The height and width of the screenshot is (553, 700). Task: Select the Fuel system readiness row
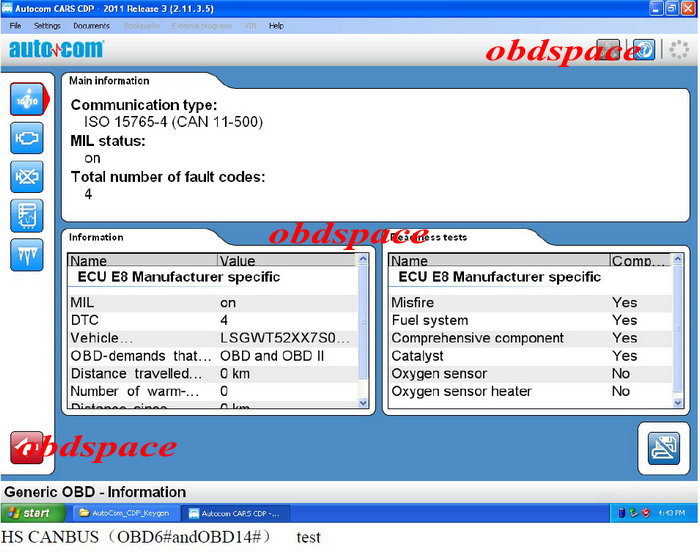click(531, 320)
